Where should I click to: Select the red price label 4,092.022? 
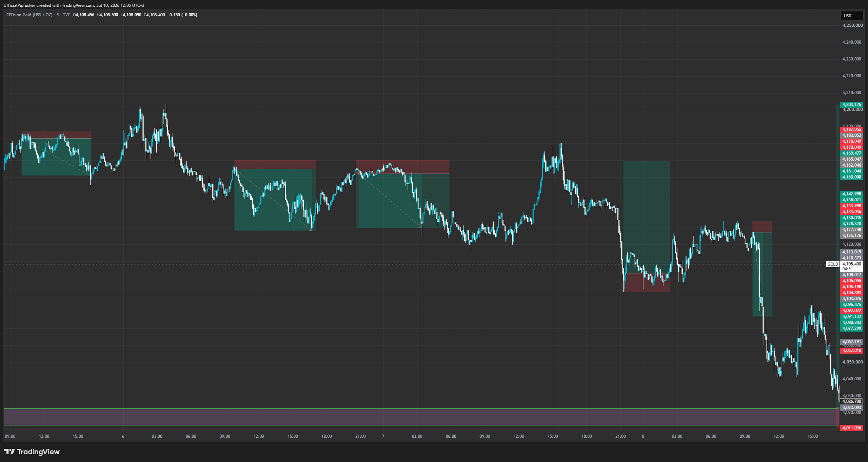851,311
